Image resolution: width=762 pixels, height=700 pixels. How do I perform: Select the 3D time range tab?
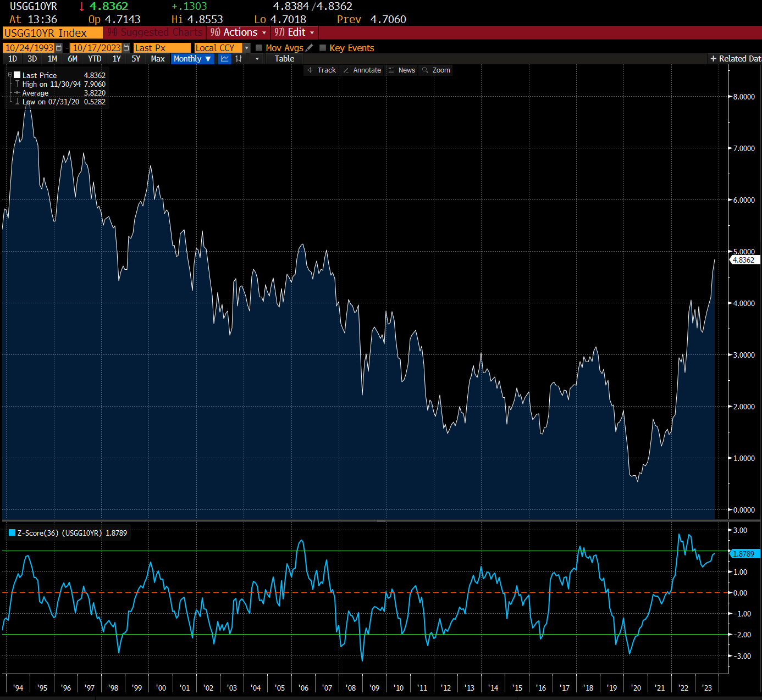(32, 59)
